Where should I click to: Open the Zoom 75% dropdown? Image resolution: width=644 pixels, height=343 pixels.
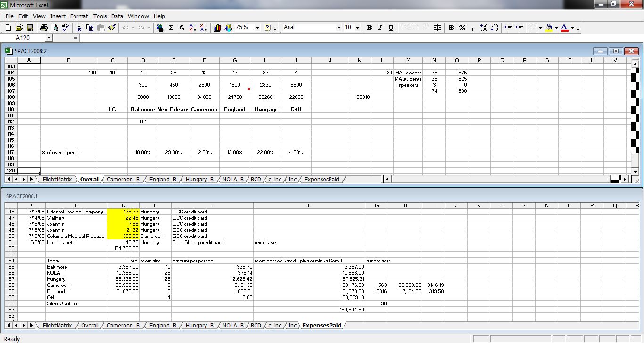pyautogui.click(x=257, y=28)
